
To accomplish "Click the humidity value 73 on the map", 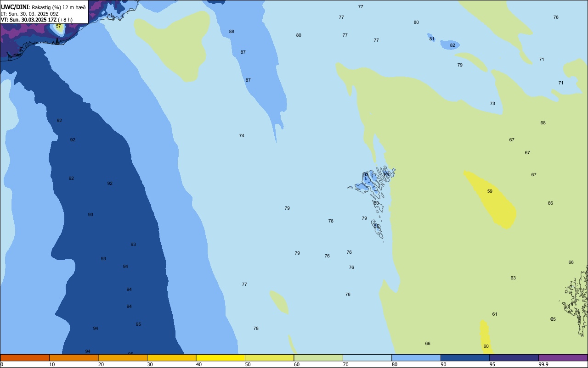I will (x=492, y=104).
